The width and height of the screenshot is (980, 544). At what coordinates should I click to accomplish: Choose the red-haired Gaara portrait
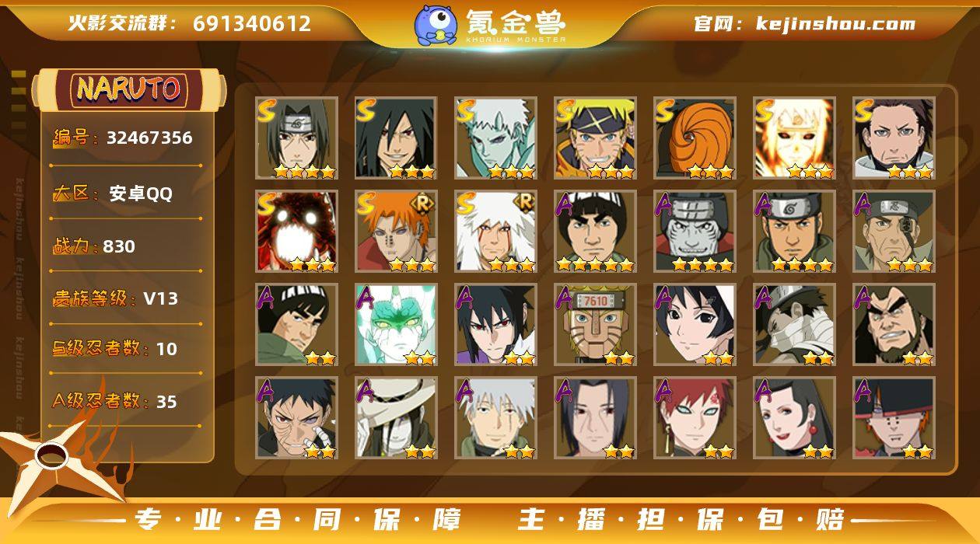(x=695, y=417)
